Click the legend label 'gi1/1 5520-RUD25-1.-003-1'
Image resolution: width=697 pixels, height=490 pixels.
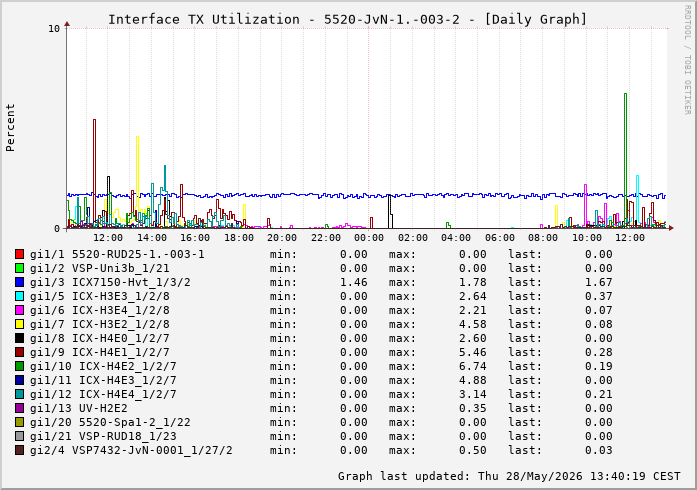coord(117,254)
